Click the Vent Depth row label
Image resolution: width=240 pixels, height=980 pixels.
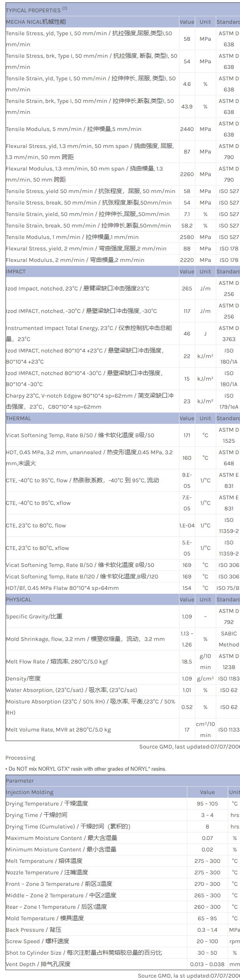point(38,964)
